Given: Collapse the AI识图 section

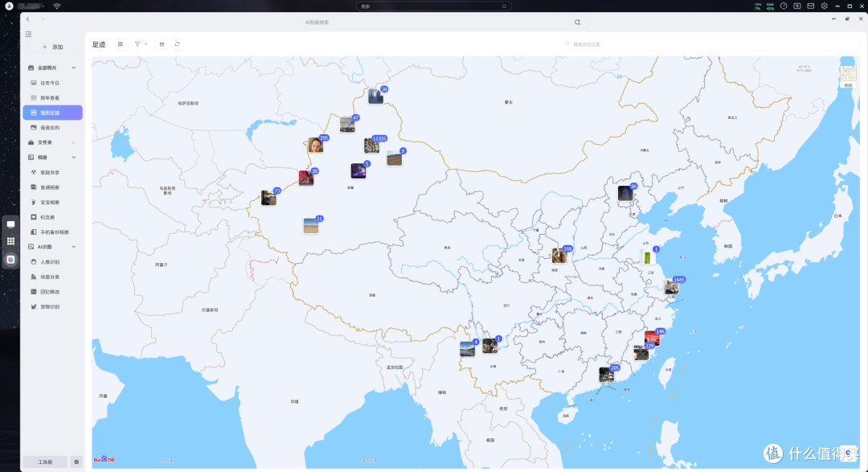Looking at the screenshot, I should [74, 247].
